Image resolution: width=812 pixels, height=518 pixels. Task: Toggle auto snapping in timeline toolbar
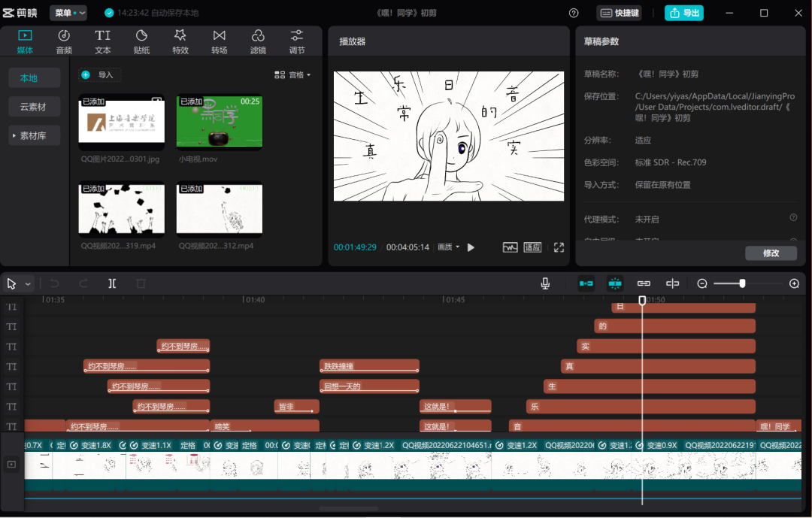click(x=615, y=283)
